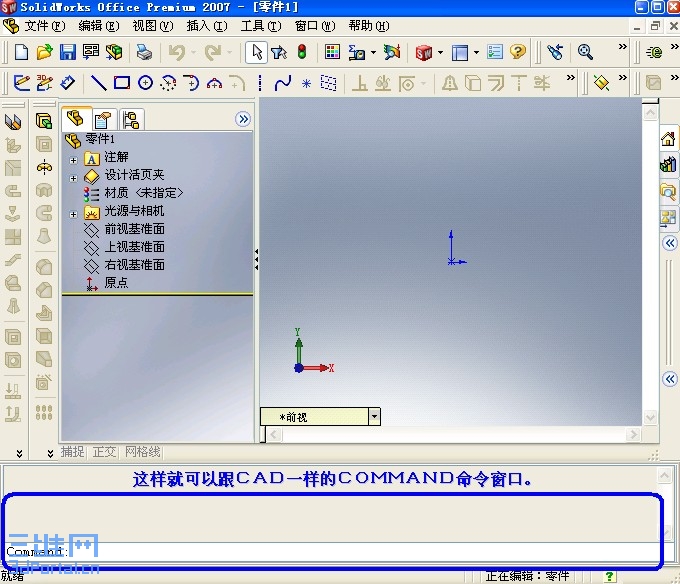Switch to the ConfigurationManager tab
The height and width of the screenshot is (584, 680).
pos(131,120)
